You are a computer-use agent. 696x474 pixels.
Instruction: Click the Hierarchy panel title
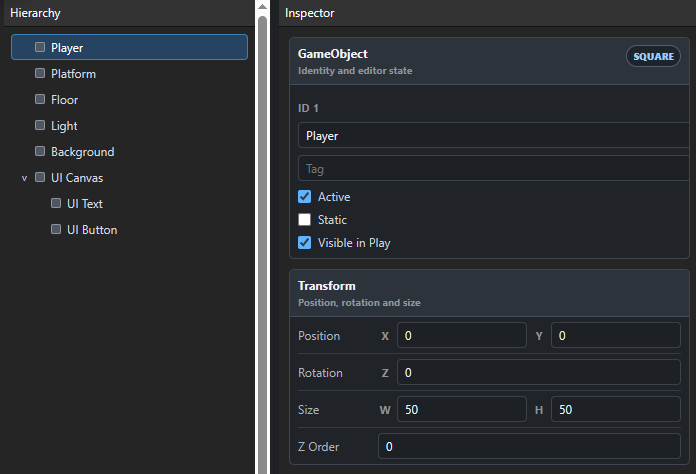[35, 13]
